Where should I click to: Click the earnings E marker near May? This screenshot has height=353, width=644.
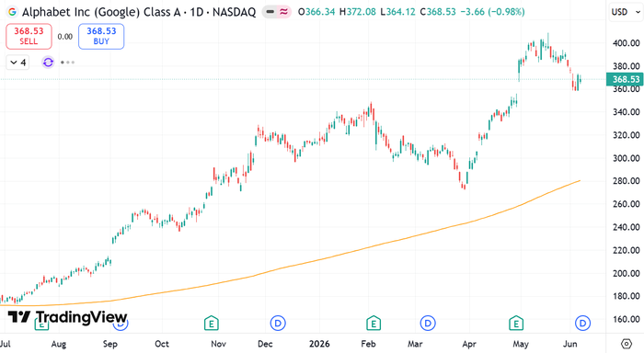tap(516, 324)
